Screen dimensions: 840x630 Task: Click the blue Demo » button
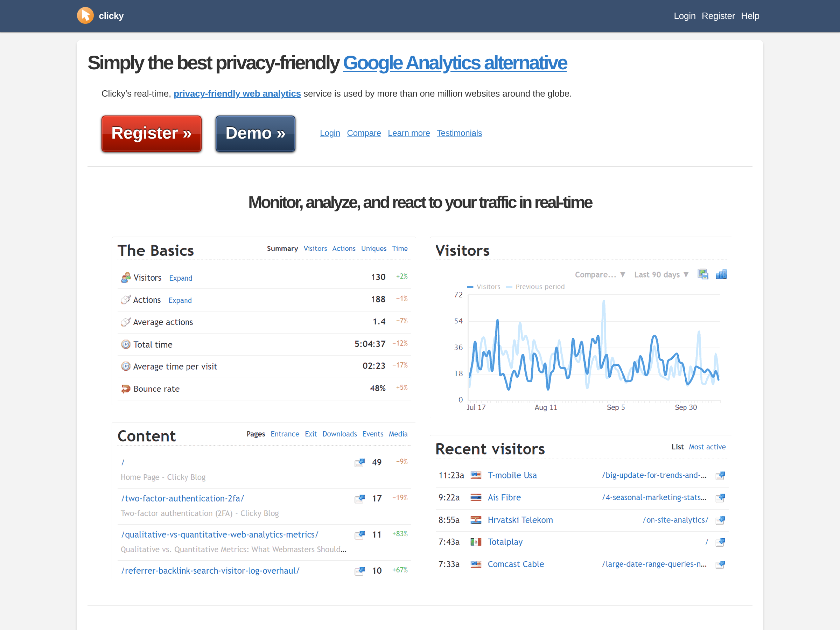[255, 134]
